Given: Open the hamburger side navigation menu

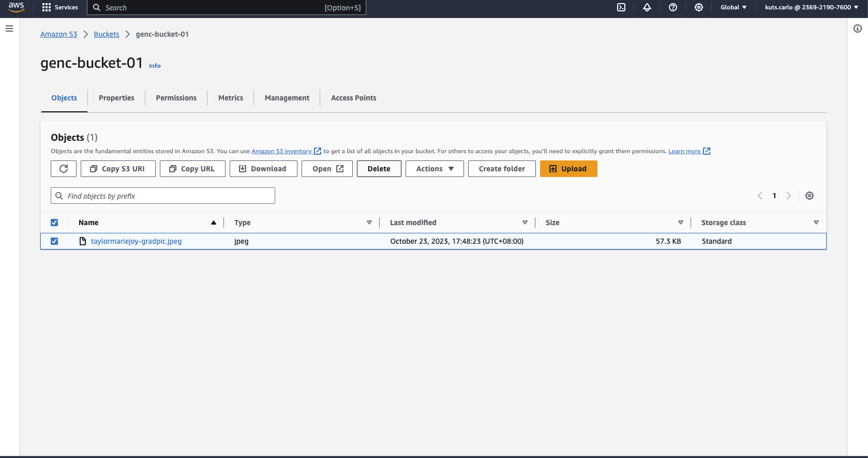Looking at the screenshot, I should pyautogui.click(x=9, y=28).
